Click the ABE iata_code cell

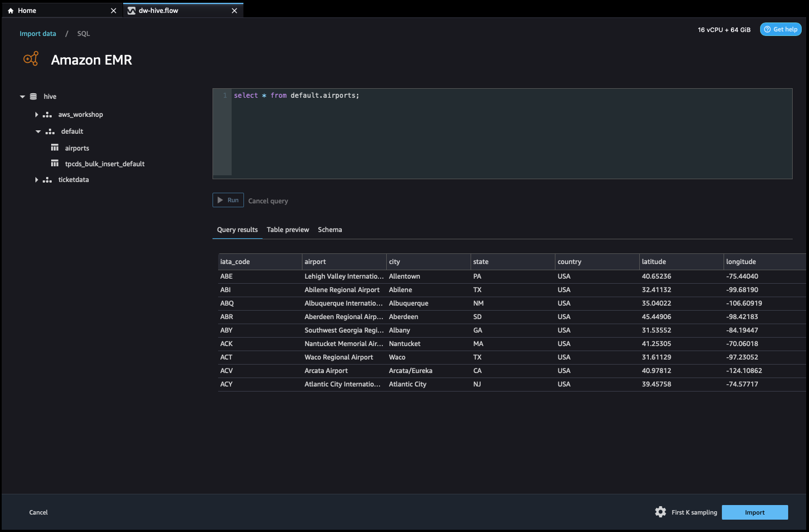[260, 276]
